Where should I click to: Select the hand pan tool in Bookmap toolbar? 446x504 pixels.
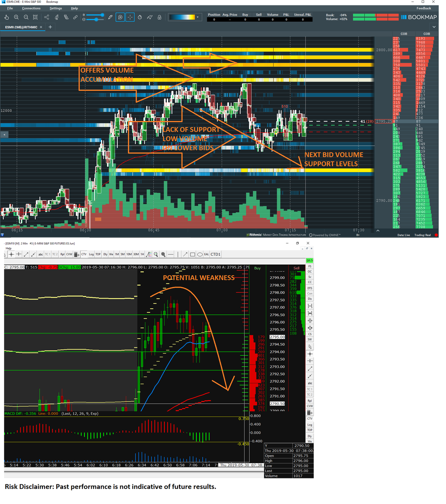[7, 17]
